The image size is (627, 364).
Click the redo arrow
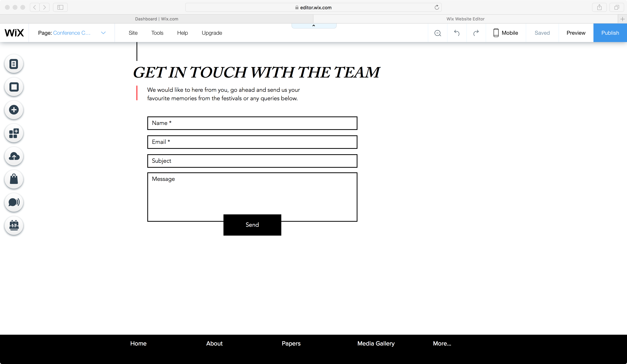[x=476, y=33]
